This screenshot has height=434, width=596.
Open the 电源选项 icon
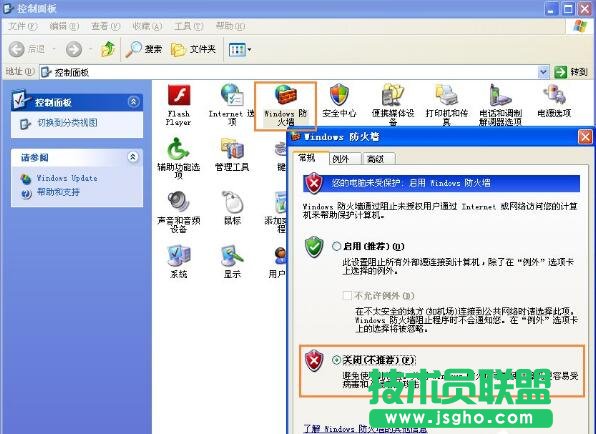[x=554, y=101]
